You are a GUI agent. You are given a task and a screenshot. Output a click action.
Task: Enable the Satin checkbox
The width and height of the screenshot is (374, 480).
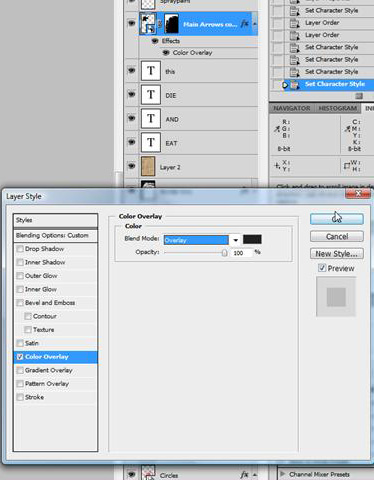point(20,343)
